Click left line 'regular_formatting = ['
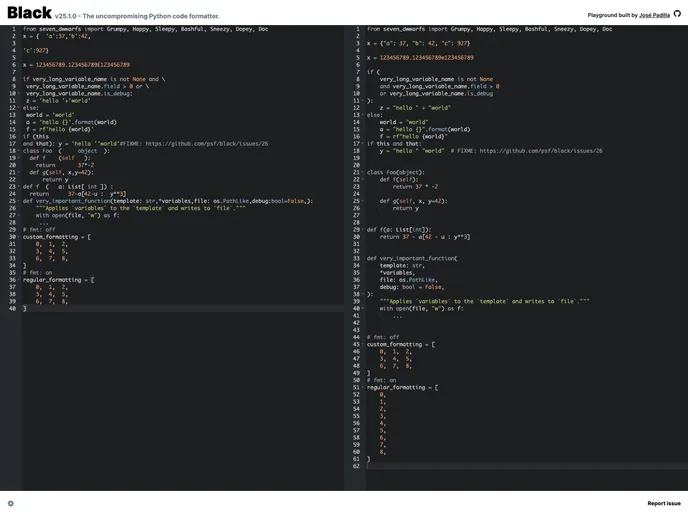Viewport: 688px width, 512px height. click(x=58, y=280)
